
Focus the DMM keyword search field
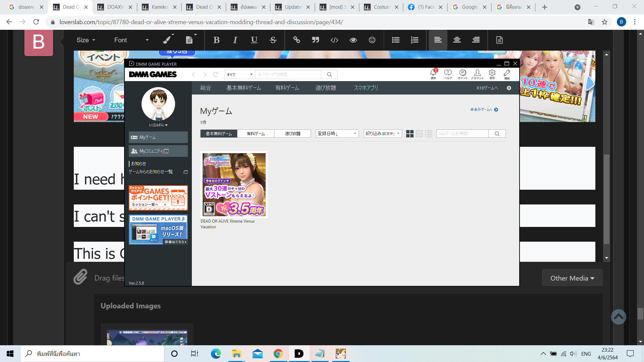click(x=288, y=74)
